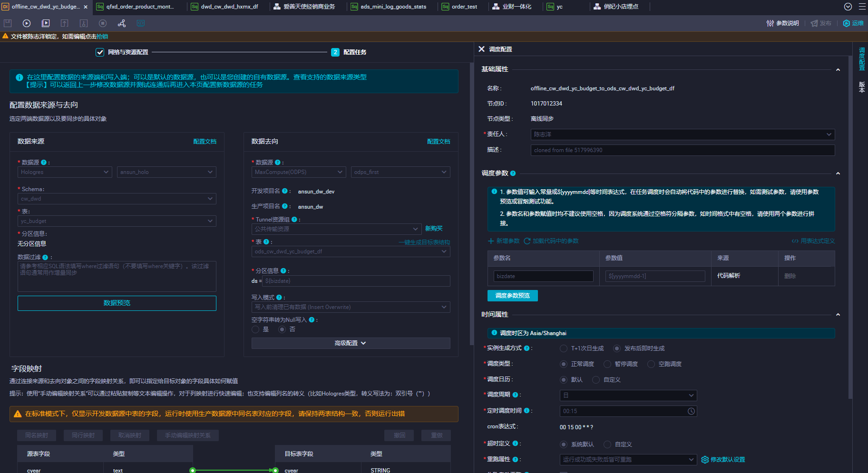Click the bizdate parameter name field
Image resolution: width=868 pixels, height=473 pixels.
coord(543,276)
